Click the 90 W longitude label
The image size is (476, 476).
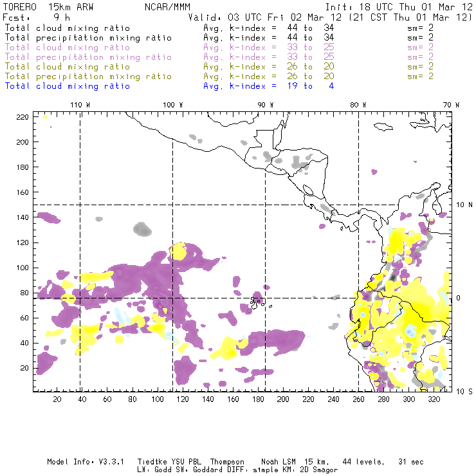click(266, 105)
